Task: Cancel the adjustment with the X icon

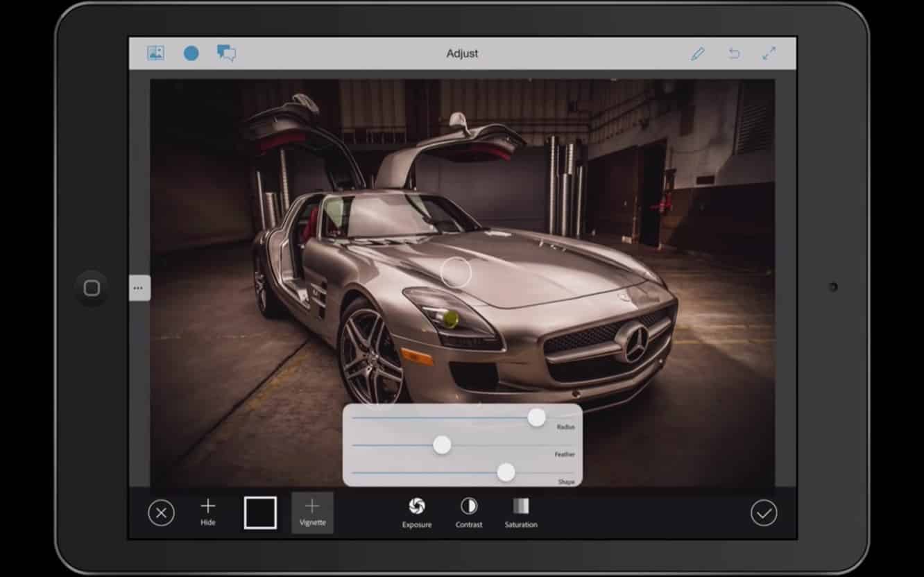Action: 161,513
